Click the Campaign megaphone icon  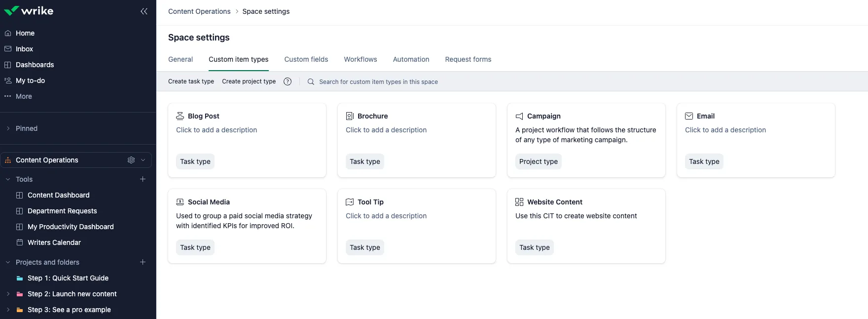[519, 116]
